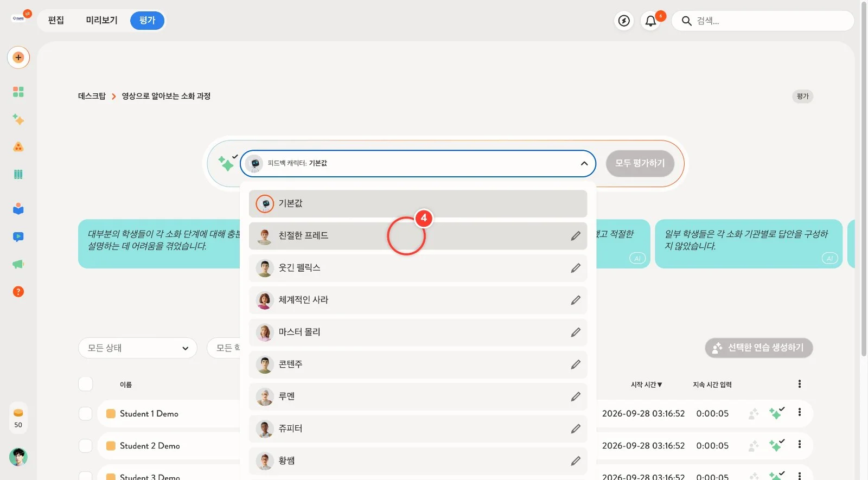The image size is (868, 480).
Task: Edit the 웃긴 펠릭스 character with the pencil icon
Action: pos(576,268)
